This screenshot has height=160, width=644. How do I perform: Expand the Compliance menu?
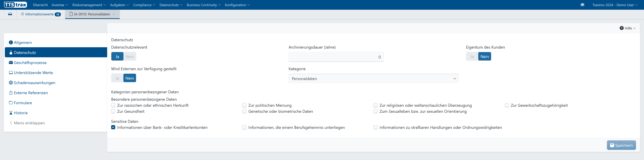pyautogui.click(x=144, y=5)
